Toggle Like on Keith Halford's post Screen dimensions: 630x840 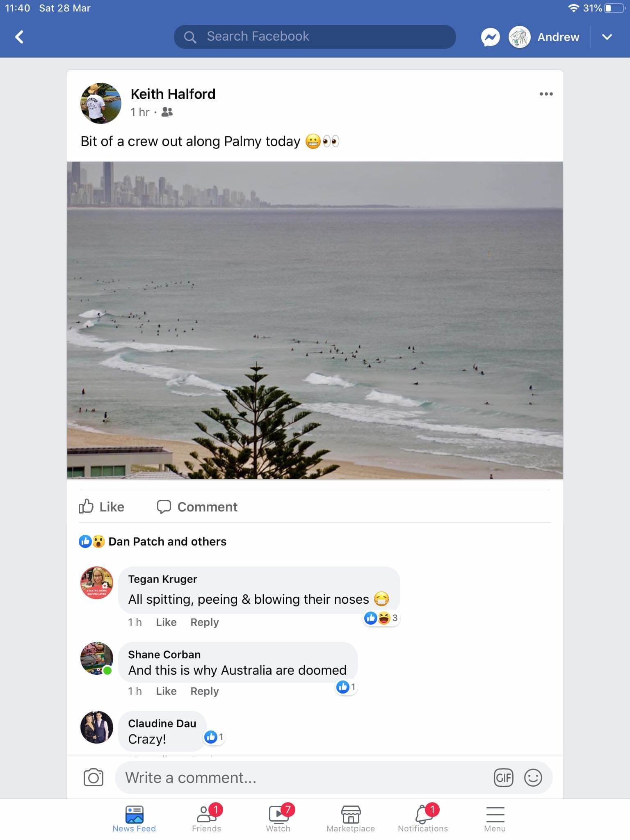pyautogui.click(x=102, y=507)
